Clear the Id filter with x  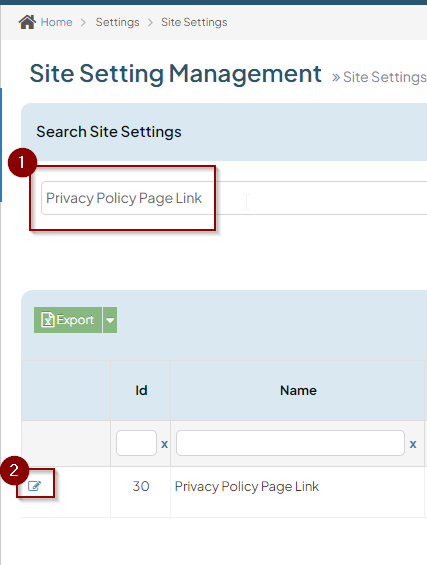click(164, 444)
